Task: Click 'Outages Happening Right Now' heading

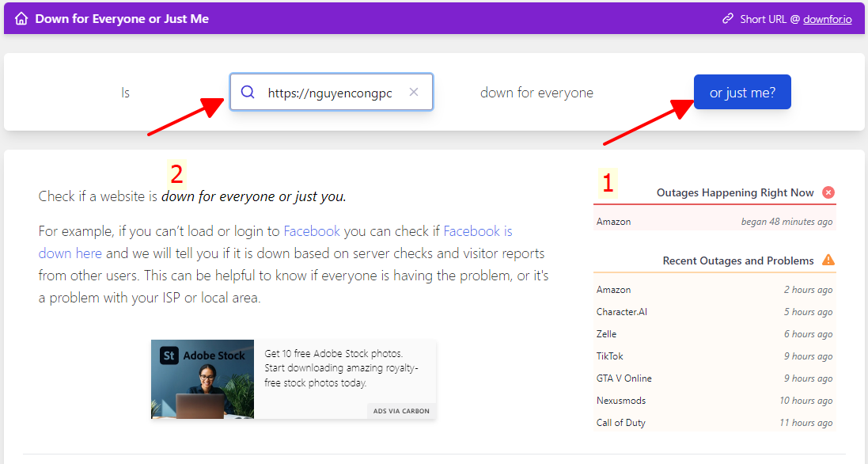Action: point(735,192)
